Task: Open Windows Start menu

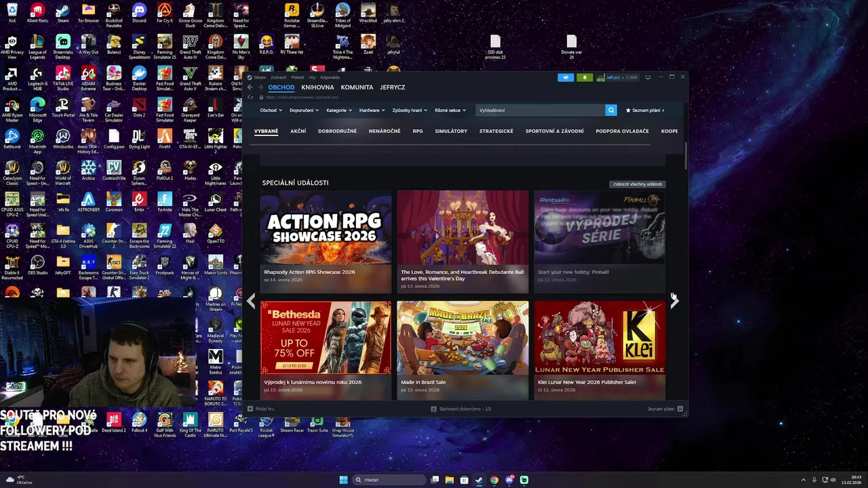Action: [344, 480]
